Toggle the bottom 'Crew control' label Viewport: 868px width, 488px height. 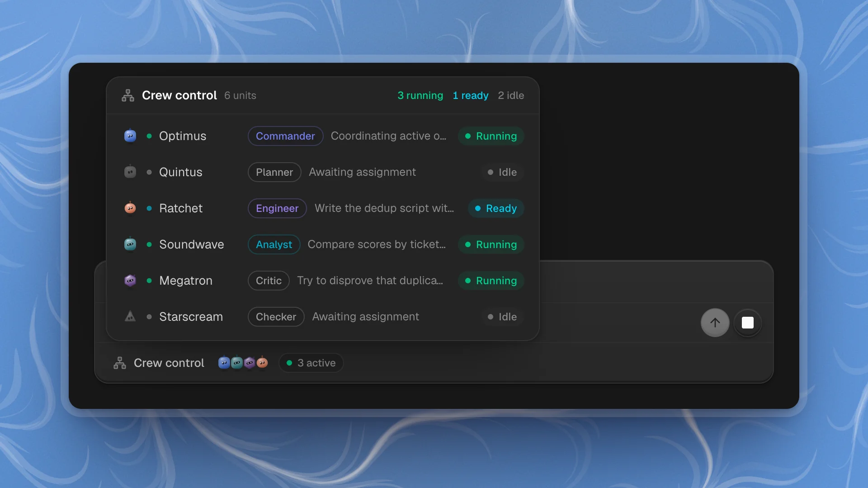(x=169, y=363)
